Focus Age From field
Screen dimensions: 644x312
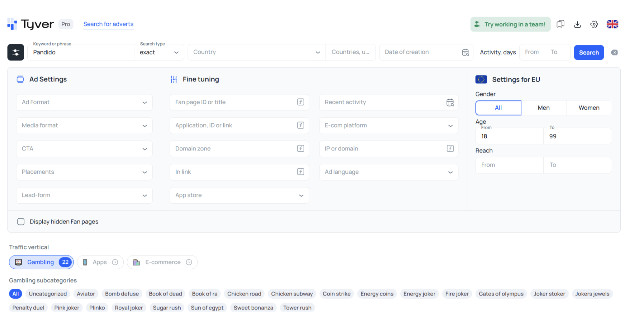click(x=509, y=136)
